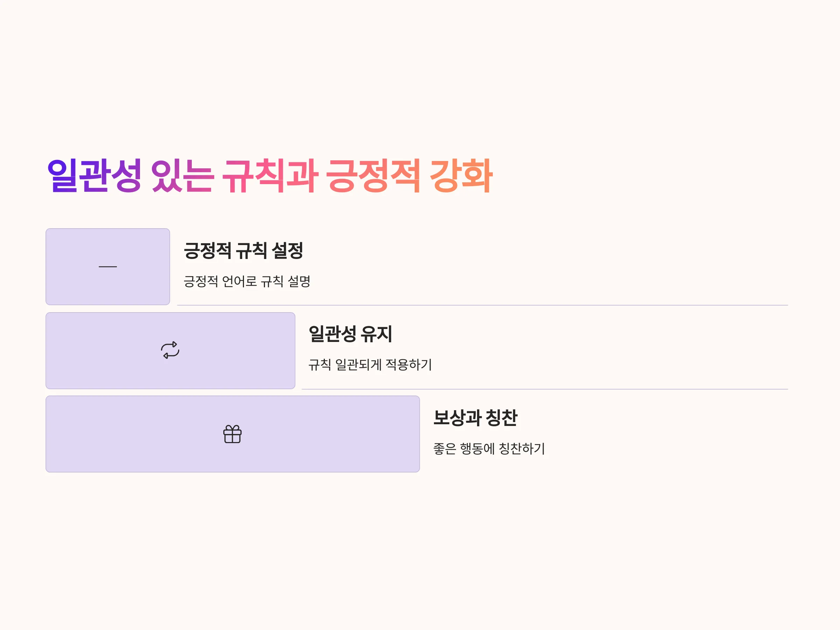Select the shortest purple bar shape
This screenshot has width=840, height=630.
108,267
